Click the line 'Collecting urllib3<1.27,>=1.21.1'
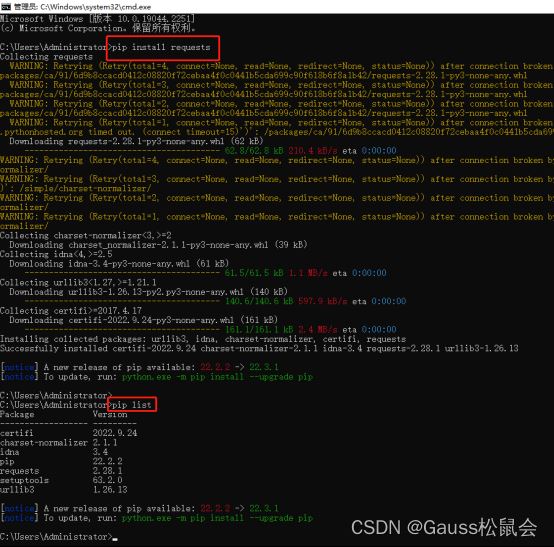Viewport: 554px width, 547px height. (x=78, y=282)
